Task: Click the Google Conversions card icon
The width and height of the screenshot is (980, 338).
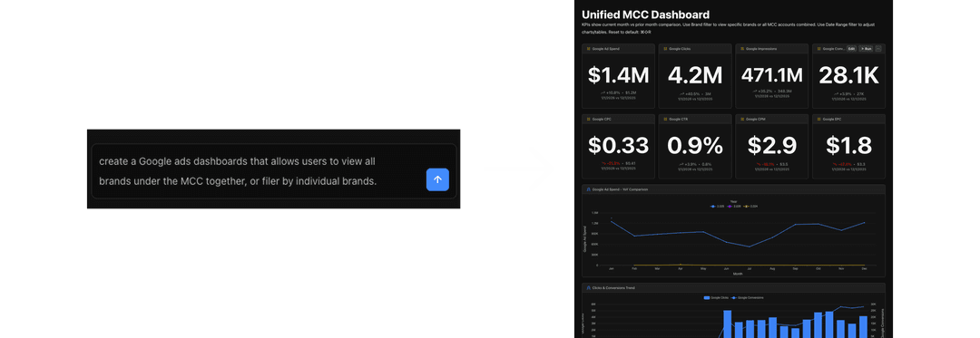Action: click(x=818, y=49)
